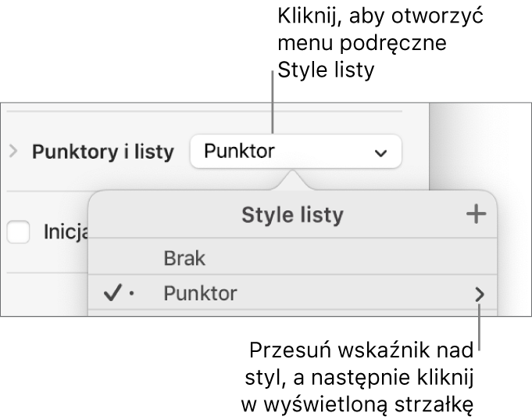Click the Punktory i listy label
532x420 pixels.
click(103, 152)
